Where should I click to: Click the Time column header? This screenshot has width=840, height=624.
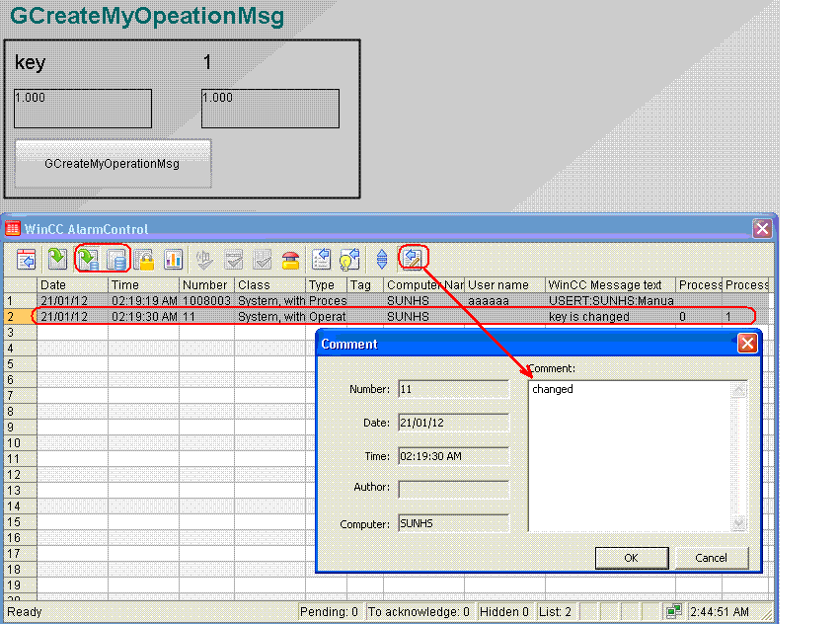coord(143,284)
